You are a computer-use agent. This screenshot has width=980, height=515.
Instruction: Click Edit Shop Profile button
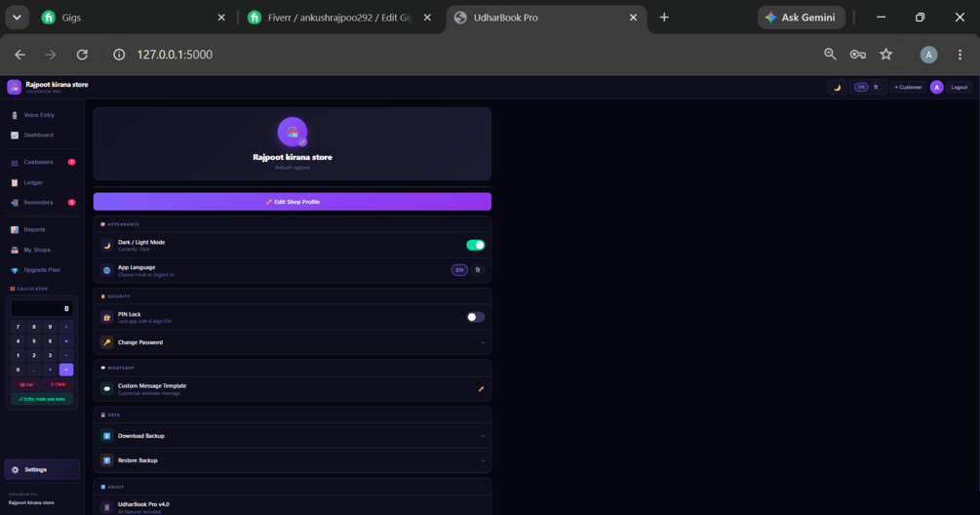pos(293,202)
